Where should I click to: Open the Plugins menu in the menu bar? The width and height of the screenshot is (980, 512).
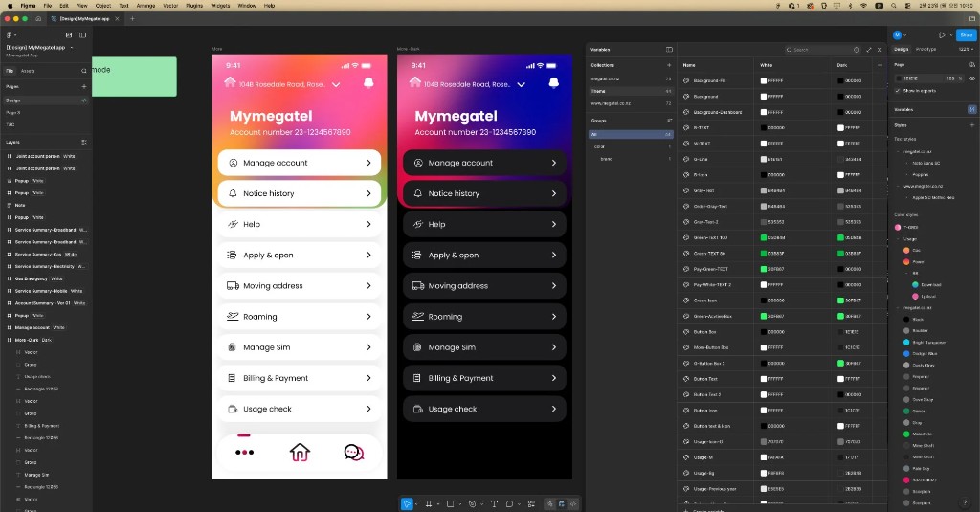[x=194, y=6]
